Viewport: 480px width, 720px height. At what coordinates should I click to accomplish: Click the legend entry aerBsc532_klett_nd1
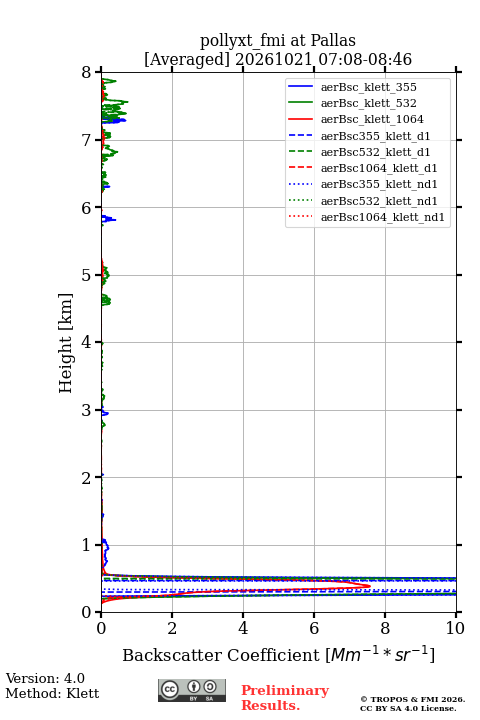pyautogui.click(x=362, y=201)
